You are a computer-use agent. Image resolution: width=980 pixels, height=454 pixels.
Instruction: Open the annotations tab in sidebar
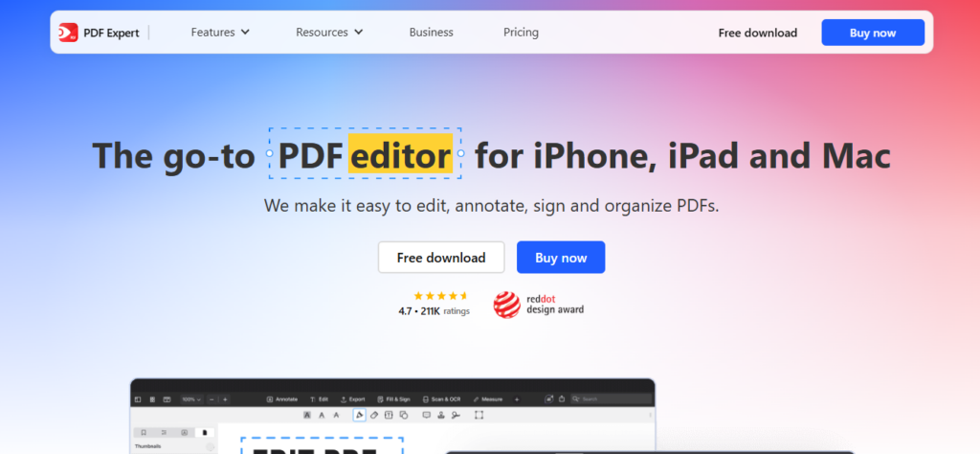click(x=185, y=433)
